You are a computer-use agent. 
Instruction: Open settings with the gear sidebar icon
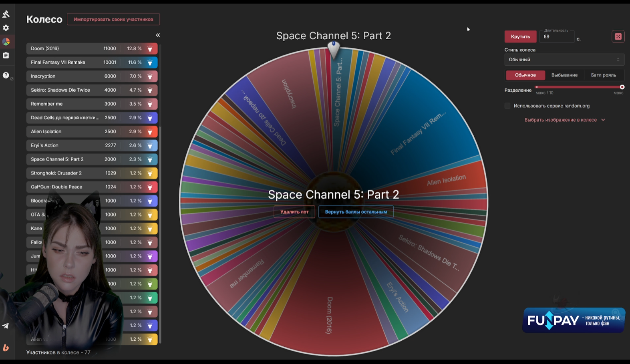[x=6, y=28]
